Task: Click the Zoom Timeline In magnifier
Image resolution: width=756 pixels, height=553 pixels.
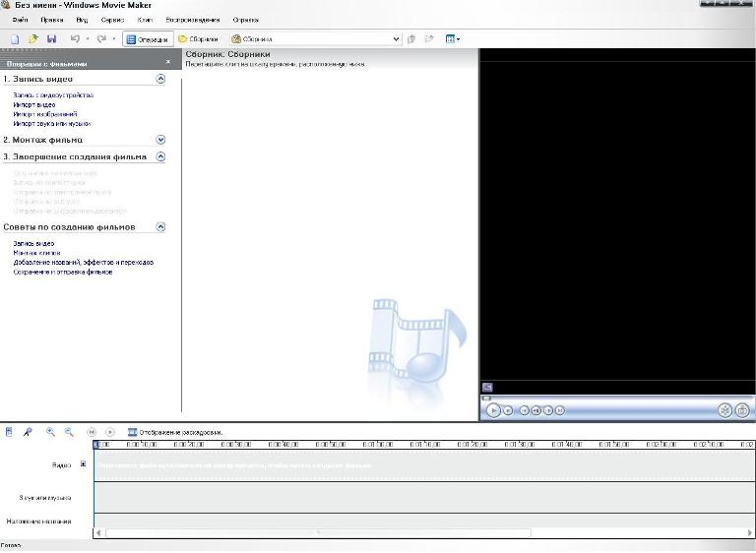Action: tap(50, 432)
